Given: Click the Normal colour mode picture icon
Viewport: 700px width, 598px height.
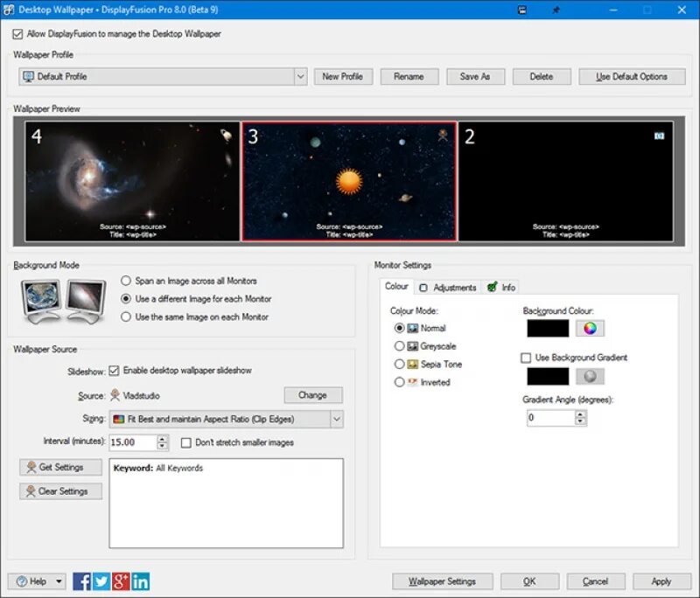Looking at the screenshot, I should click(412, 328).
